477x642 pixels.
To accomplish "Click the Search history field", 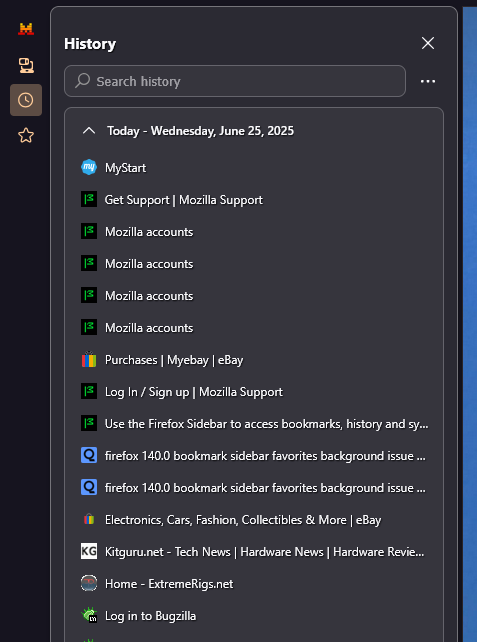I will (235, 81).
